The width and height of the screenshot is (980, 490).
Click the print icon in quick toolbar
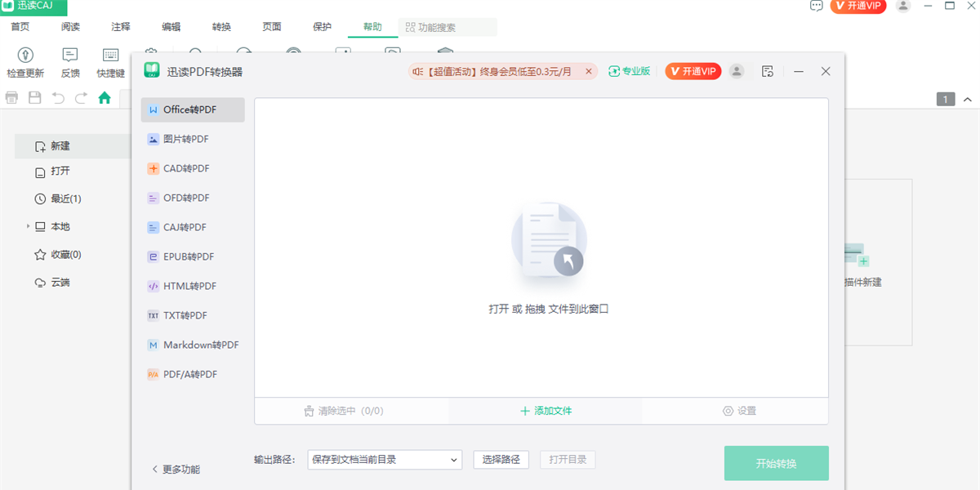[12, 98]
